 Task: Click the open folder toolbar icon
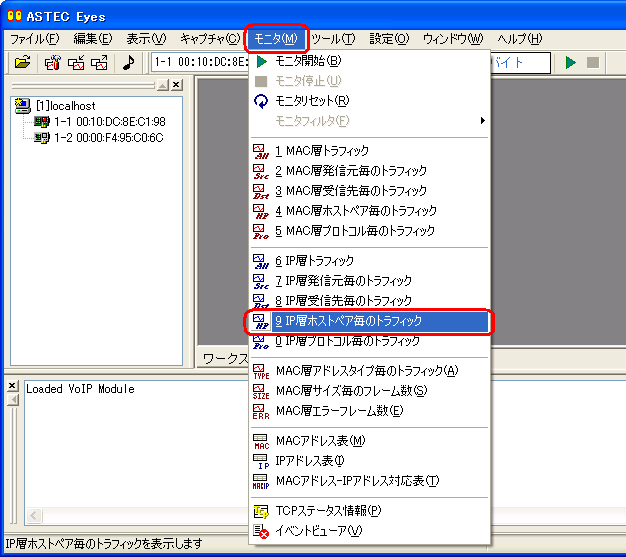coord(22,63)
